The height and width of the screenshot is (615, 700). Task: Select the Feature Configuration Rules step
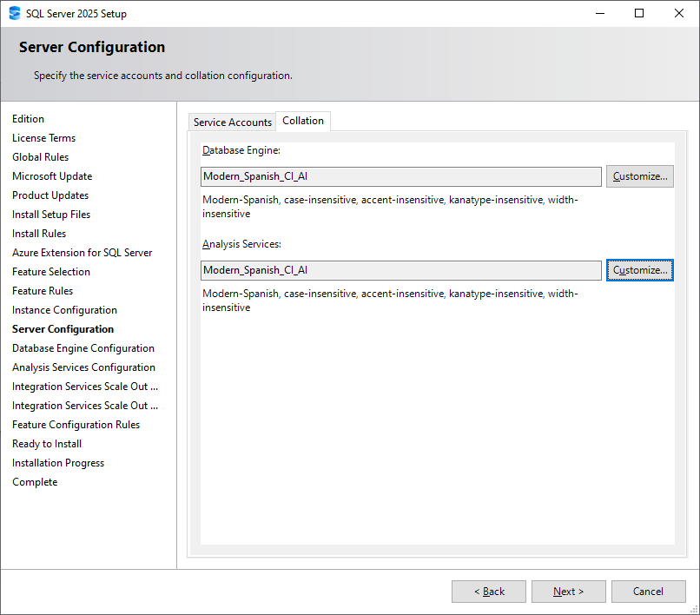(x=76, y=425)
